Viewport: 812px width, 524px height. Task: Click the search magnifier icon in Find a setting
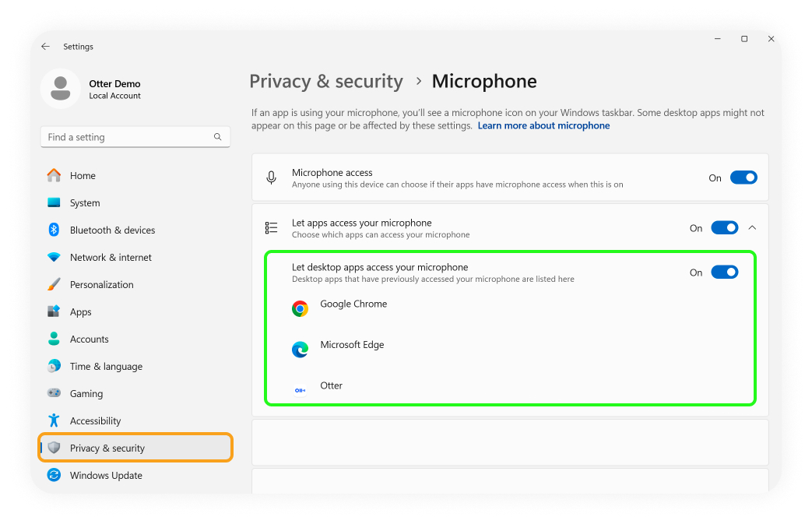tap(218, 137)
